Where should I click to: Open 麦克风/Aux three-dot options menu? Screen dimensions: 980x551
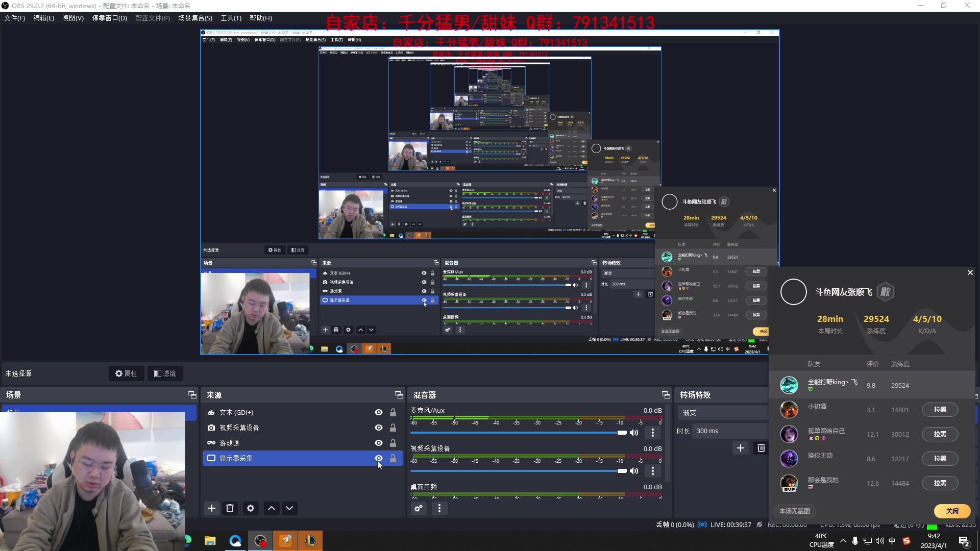[653, 433]
